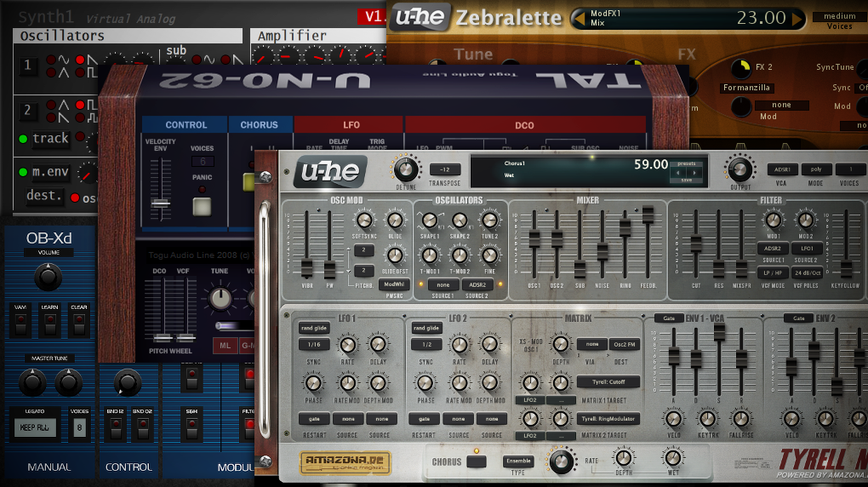868x487 pixels.
Task: Adjust the ENV 1 Keytrk knob
Action: coord(707,419)
